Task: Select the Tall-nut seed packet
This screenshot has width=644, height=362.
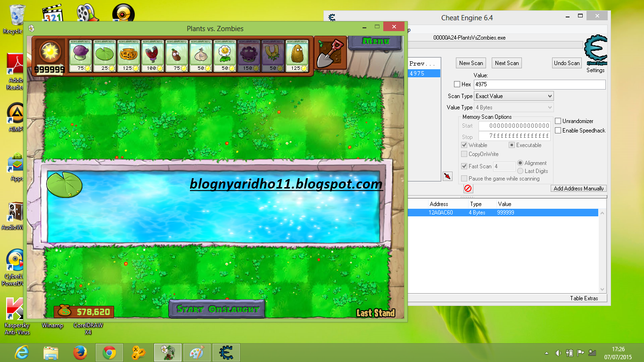Action: click(297, 56)
